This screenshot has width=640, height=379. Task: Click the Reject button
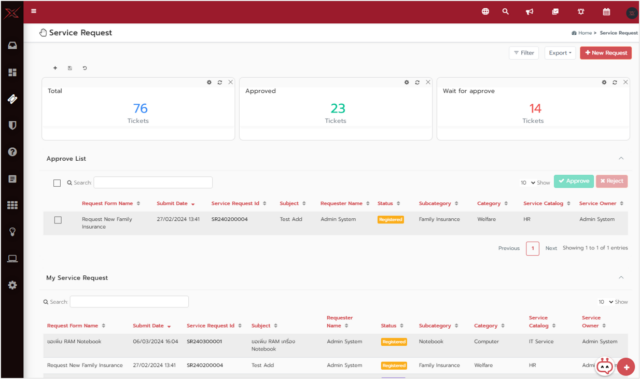click(x=611, y=181)
